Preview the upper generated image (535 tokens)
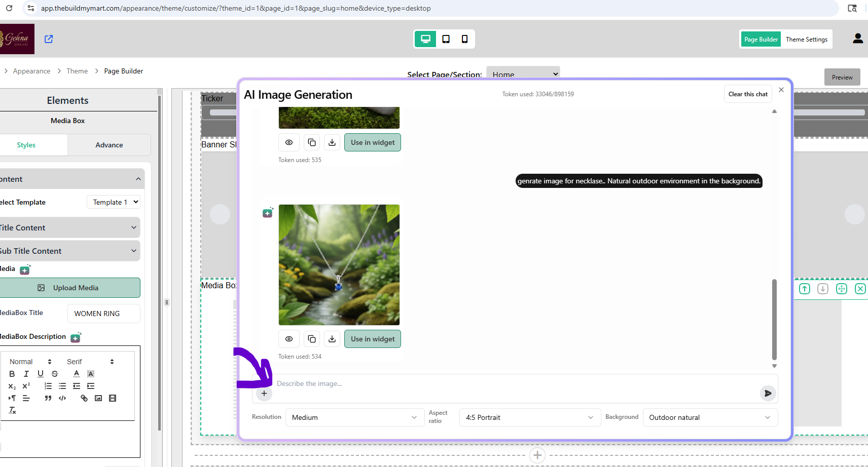The height and width of the screenshot is (467, 868). 289,142
